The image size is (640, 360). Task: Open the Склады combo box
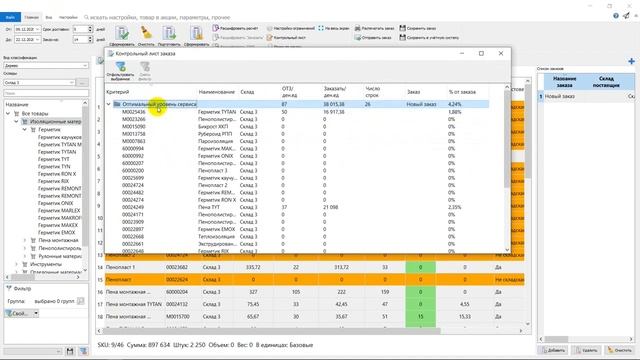tap(39, 82)
